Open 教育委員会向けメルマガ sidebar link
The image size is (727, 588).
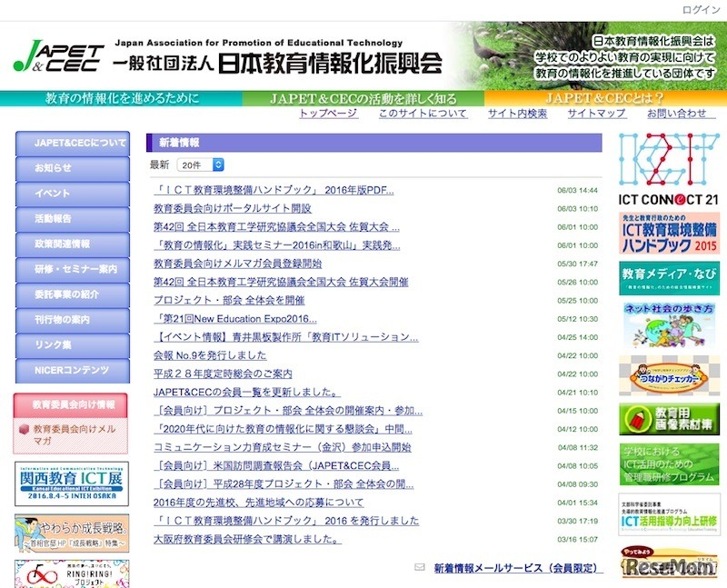pyautogui.click(x=74, y=434)
